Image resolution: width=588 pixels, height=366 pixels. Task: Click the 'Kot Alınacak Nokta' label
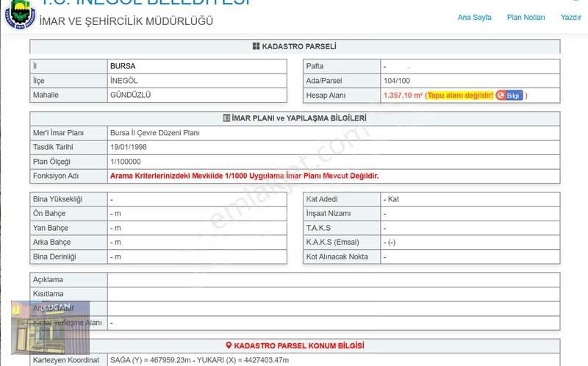click(x=337, y=257)
